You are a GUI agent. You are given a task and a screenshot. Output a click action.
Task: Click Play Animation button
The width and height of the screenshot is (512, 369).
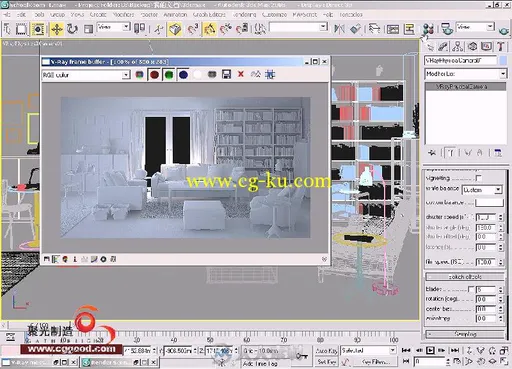(430, 350)
